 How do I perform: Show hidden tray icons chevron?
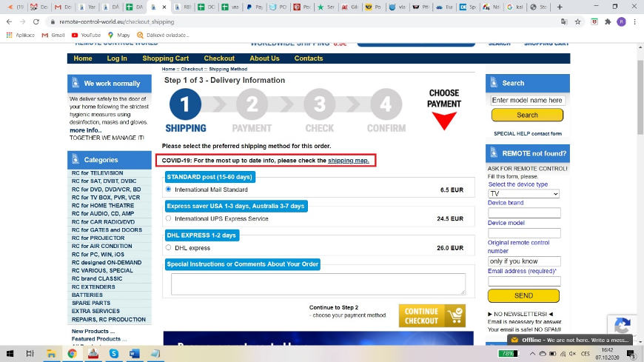pos(532,354)
